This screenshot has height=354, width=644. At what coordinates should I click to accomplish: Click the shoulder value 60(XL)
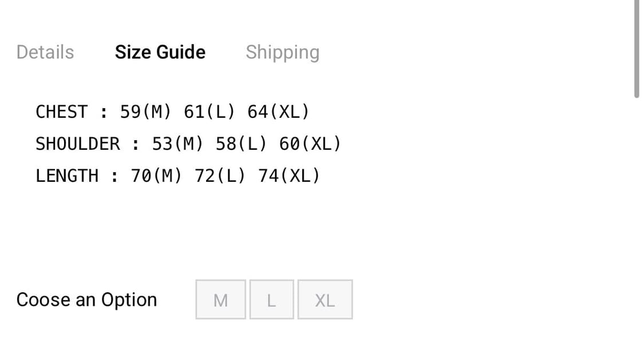pos(310,144)
